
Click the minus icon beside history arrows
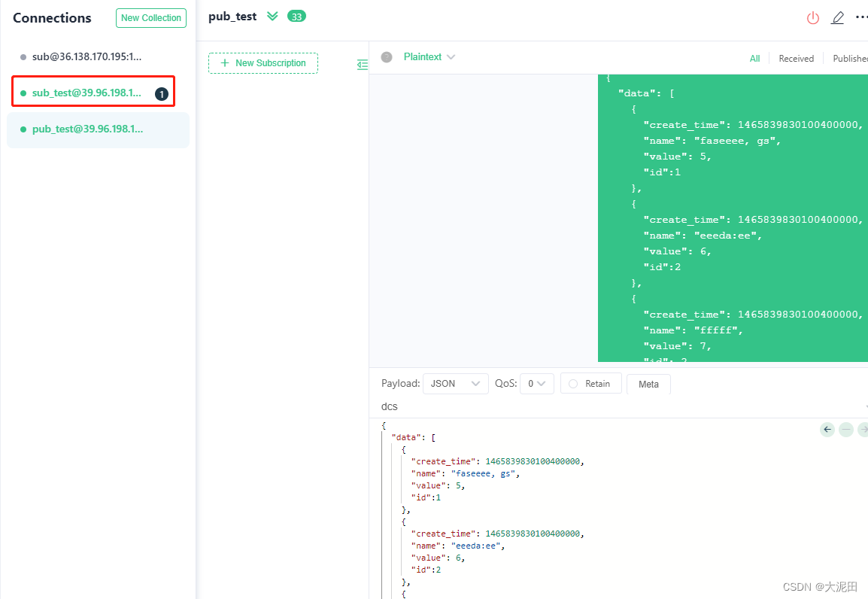pyautogui.click(x=846, y=430)
